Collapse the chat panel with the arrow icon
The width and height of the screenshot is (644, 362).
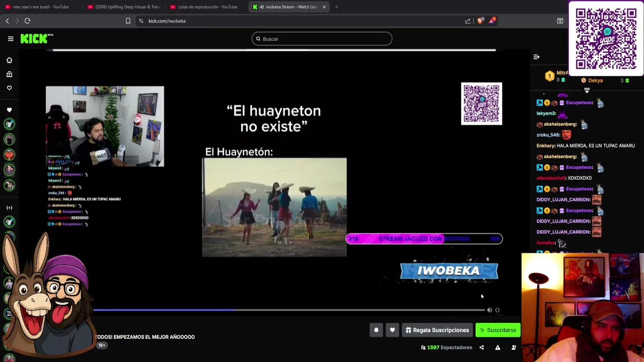536,57
